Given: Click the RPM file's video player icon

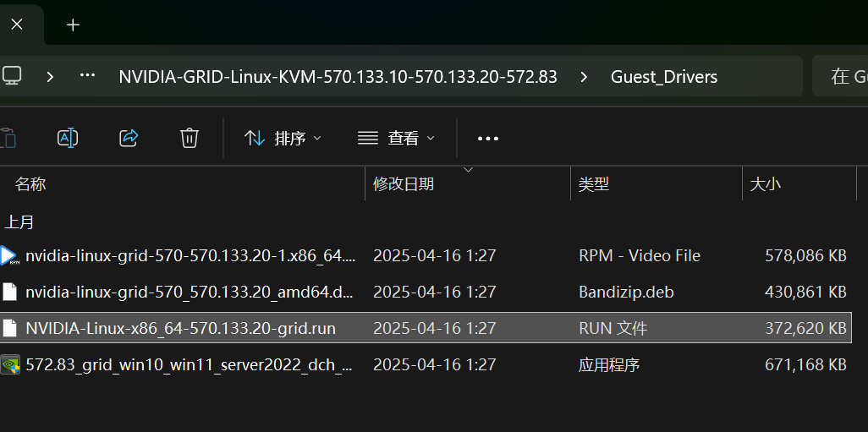Looking at the screenshot, I should pos(9,255).
